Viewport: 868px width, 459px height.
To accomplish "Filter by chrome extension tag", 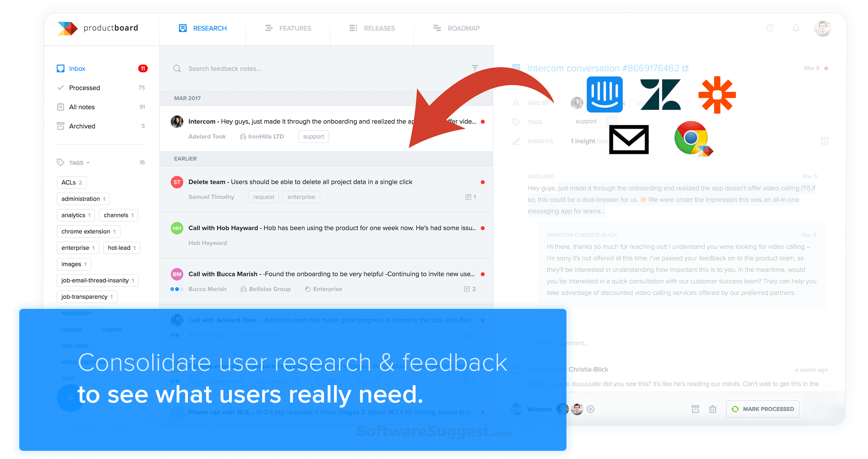I will (x=89, y=231).
